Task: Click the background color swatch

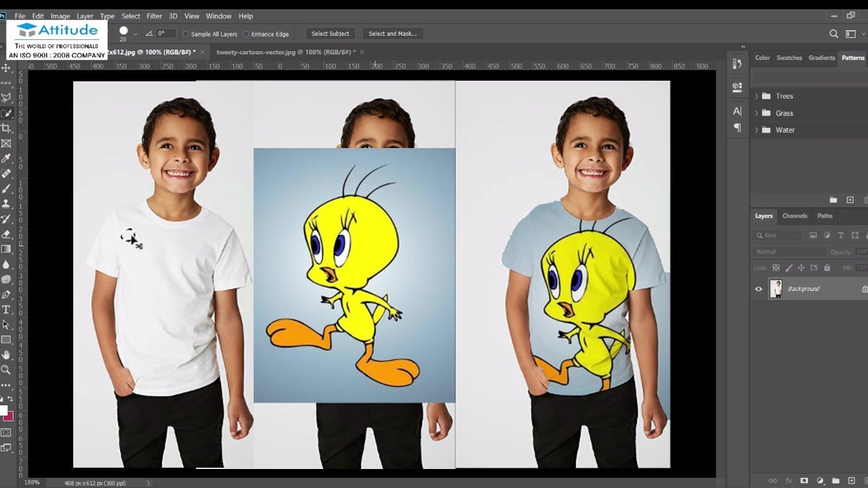Action: point(9,416)
